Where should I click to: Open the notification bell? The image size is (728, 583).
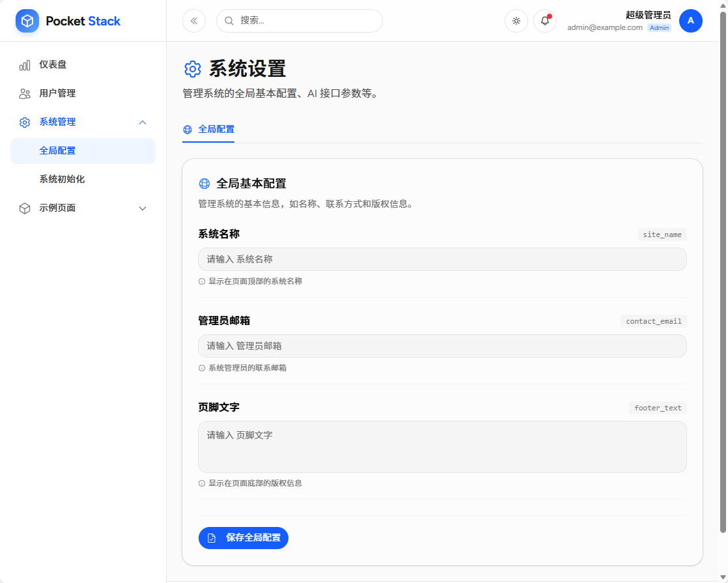544,21
